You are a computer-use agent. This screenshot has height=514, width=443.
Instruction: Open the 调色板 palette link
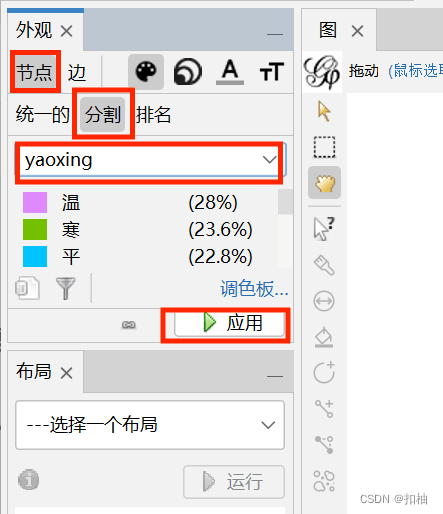pyautogui.click(x=254, y=289)
